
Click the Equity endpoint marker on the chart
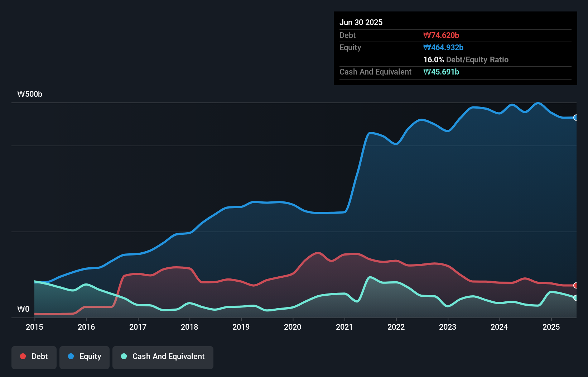point(576,118)
